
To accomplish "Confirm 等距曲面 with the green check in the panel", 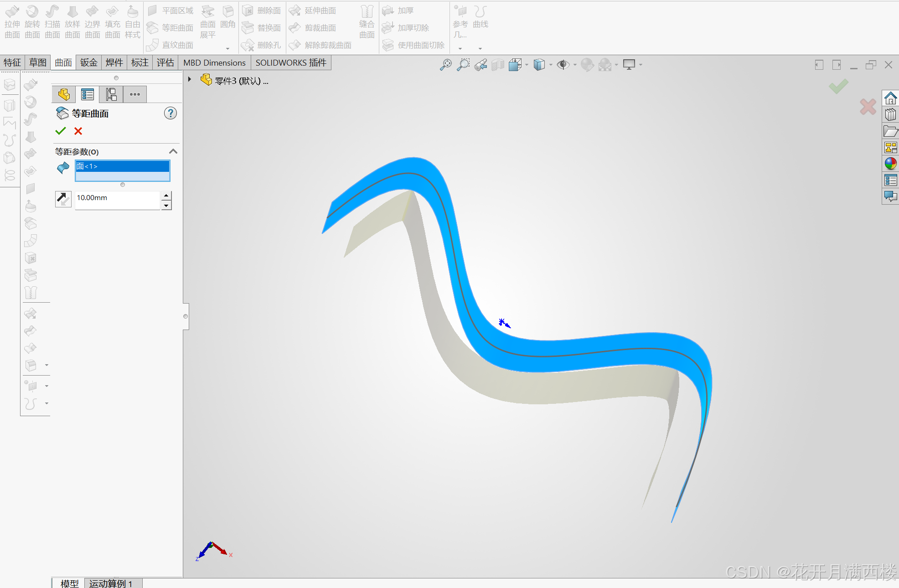I will point(61,131).
